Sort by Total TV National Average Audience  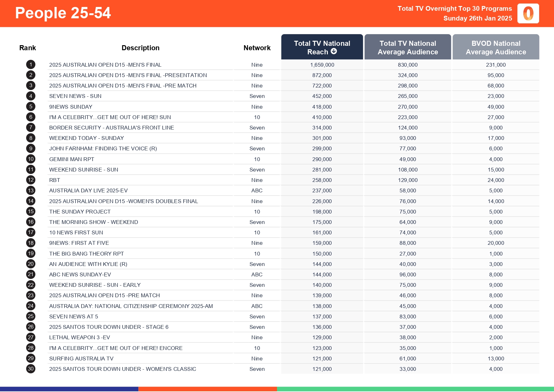tap(408, 47)
